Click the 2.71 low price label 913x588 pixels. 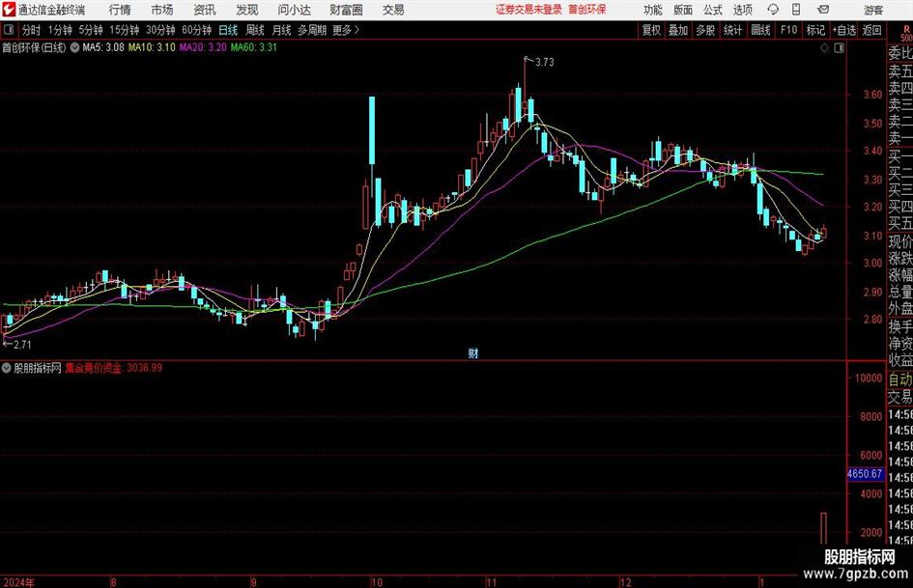(x=21, y=345)
